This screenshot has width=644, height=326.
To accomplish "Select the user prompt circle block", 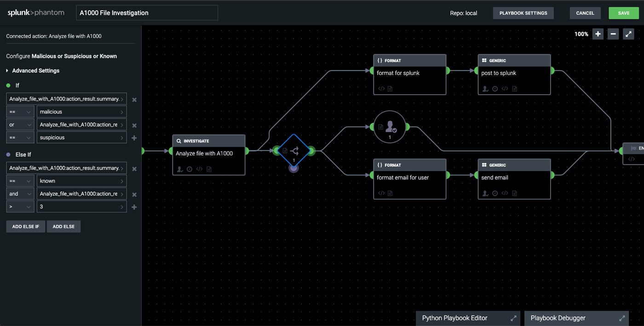I will pyautogui.click(x=390, y=127).
